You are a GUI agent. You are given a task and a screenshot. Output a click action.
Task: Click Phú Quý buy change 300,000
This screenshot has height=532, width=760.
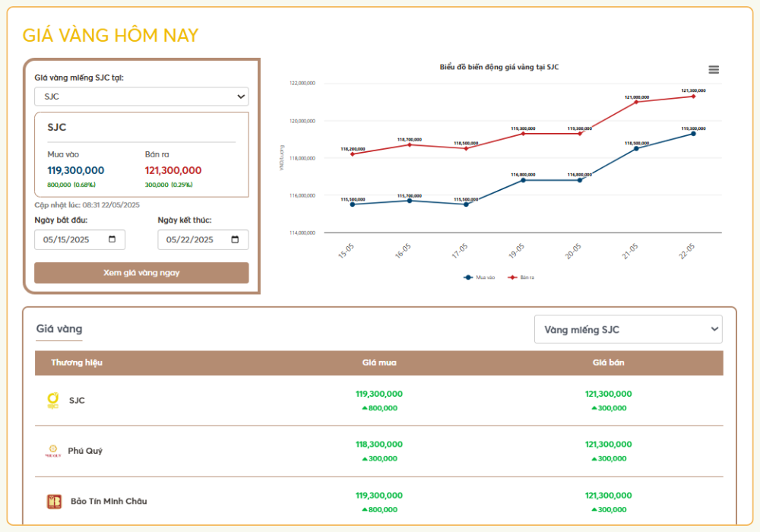click(379, 458)
